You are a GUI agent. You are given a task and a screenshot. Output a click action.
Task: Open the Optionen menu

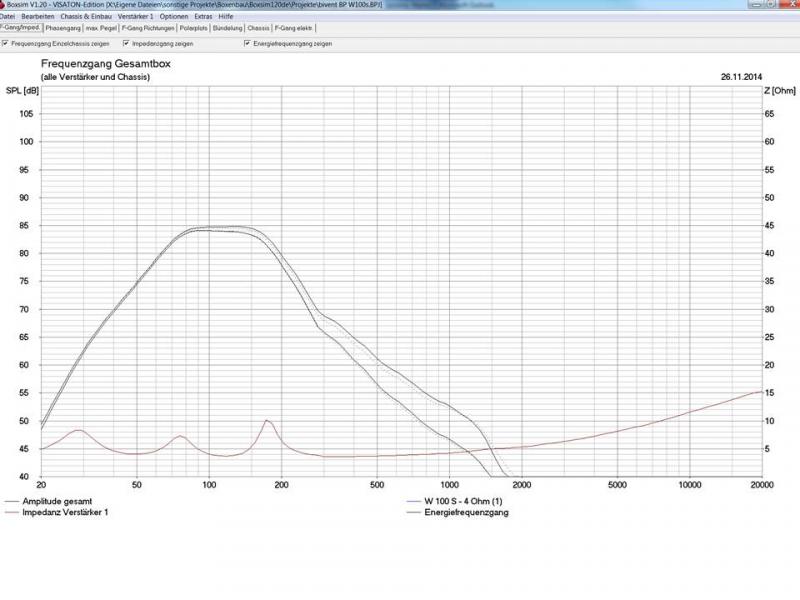click(x=173, y=17)
